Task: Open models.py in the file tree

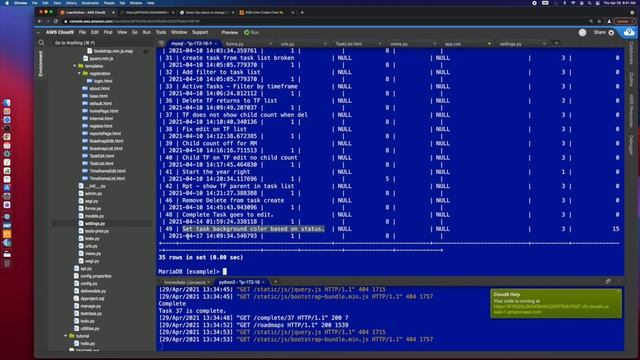Action: click(x=94, y=216)
